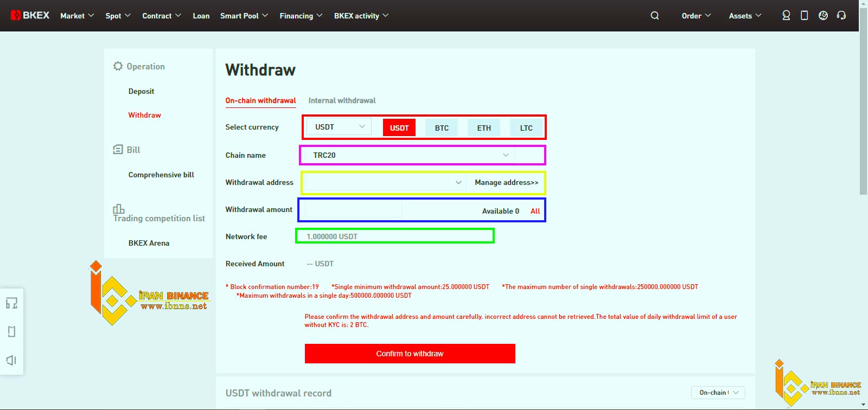Click the USDT withdrawal record heading

(x=278, y=393)
